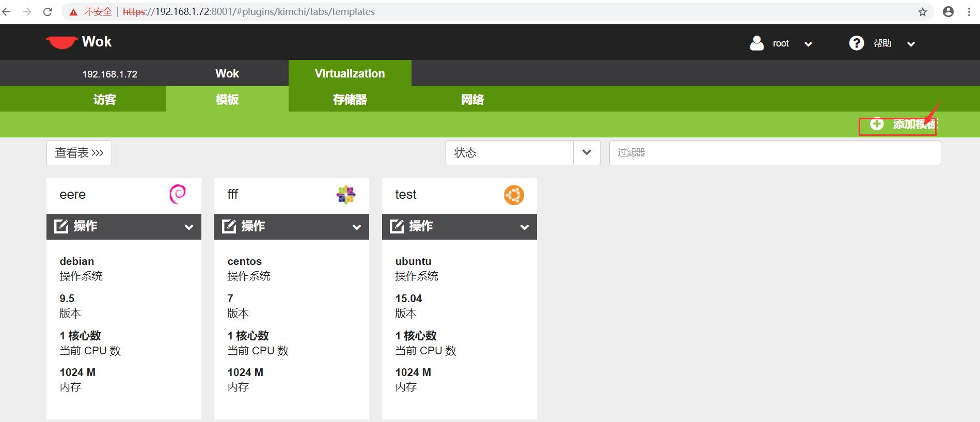Open the 模板 templates tab
This screenshot has height=422, width=980.
pos(227,99)
